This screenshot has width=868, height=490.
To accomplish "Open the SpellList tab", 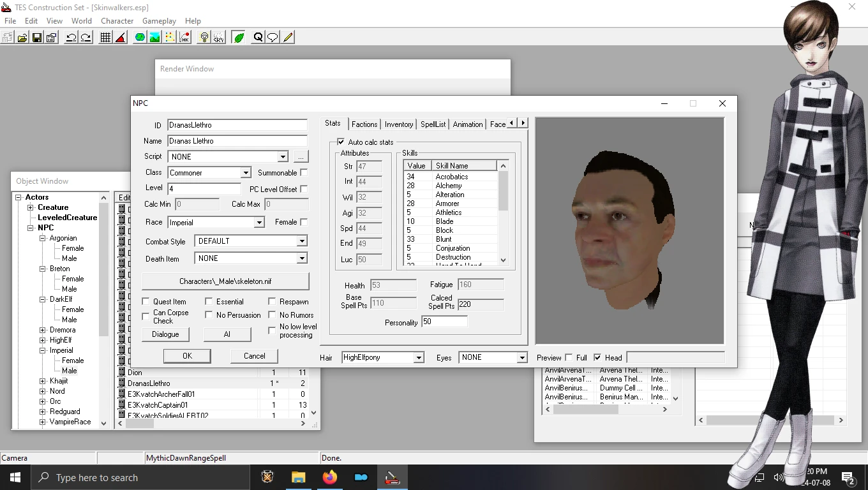I will [433, 124].
